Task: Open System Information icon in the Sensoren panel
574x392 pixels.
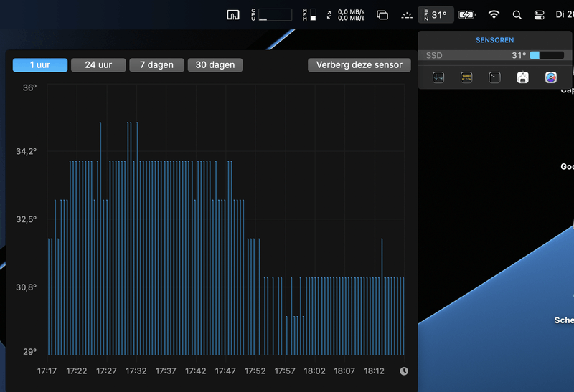Action: coord(523,77)
